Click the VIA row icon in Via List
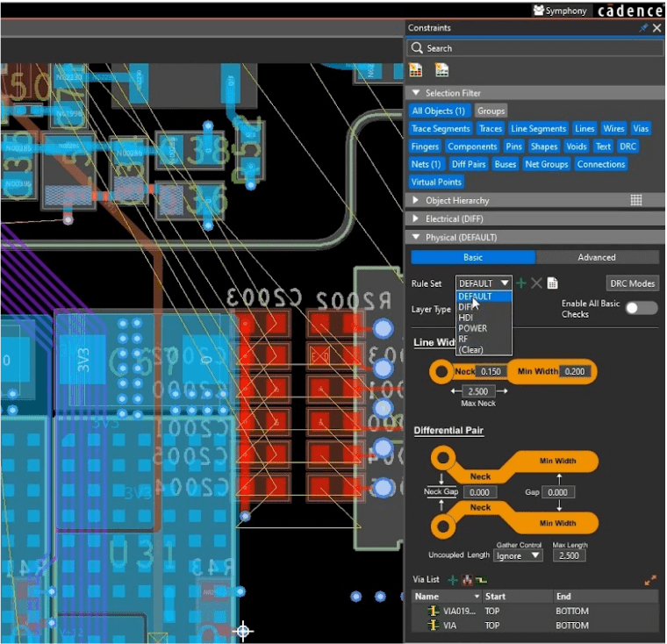The height and width of the screenshot is (644, 667). tap(434, 626)
